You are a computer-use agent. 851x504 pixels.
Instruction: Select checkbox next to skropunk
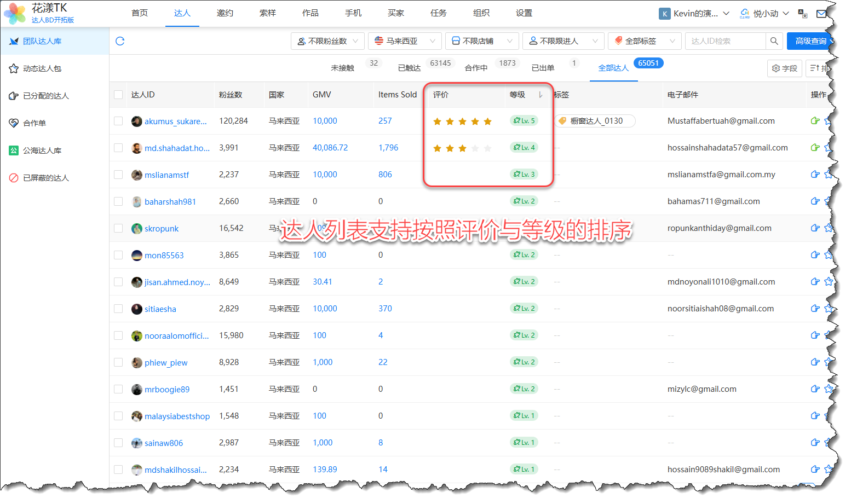point(118,228)
